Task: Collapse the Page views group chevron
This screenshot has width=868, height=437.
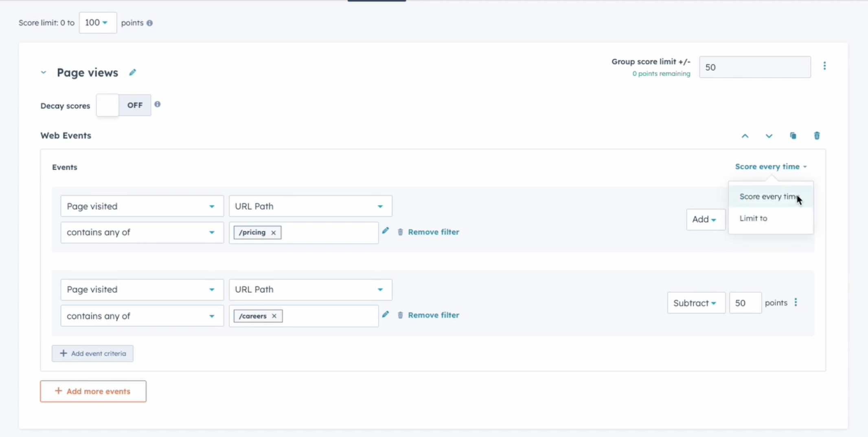Action: point(44,73)
